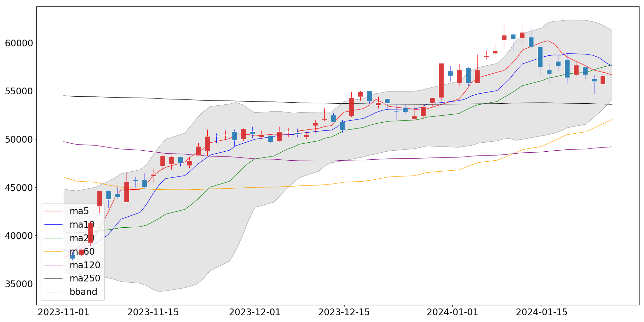Click the 2024-01-01 x-axis date label
The image size is (644, 322).
(x=452, y=313)
